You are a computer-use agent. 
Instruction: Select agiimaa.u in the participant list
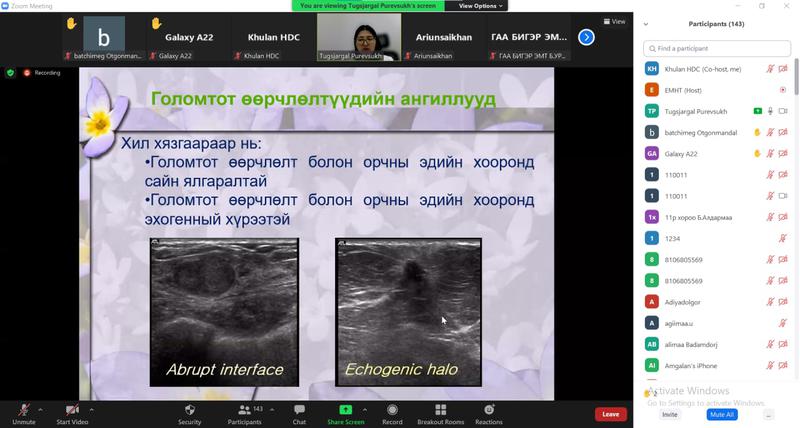[x=717, y=323]
